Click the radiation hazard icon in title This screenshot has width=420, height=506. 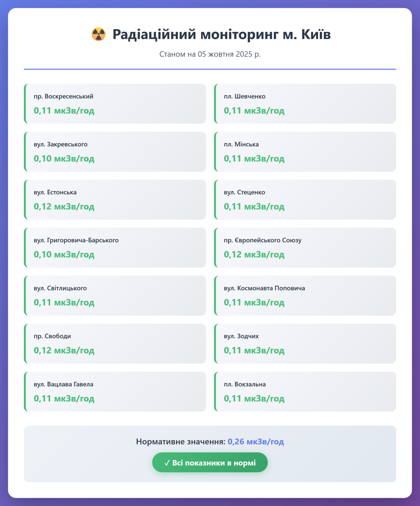tap(98, 34)
